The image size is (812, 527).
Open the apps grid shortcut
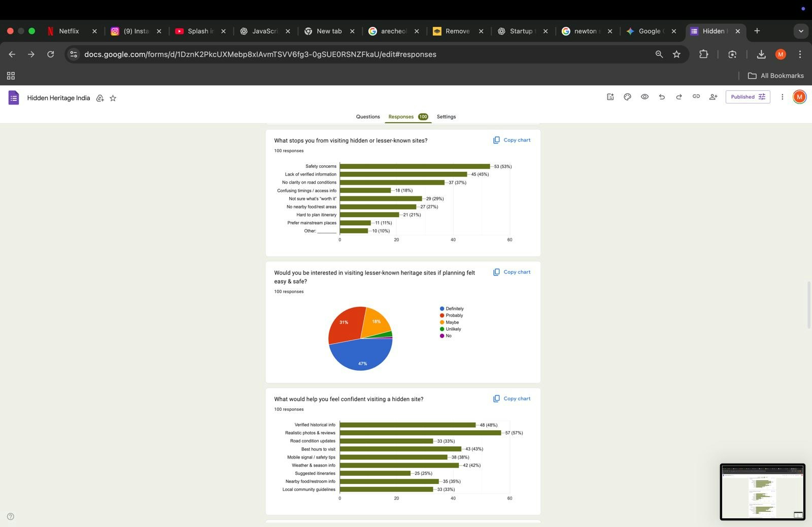(x=11, y=76)
